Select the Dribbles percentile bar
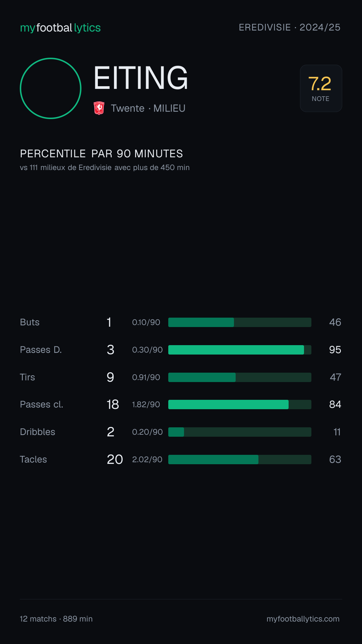 (x=240, y=432)
